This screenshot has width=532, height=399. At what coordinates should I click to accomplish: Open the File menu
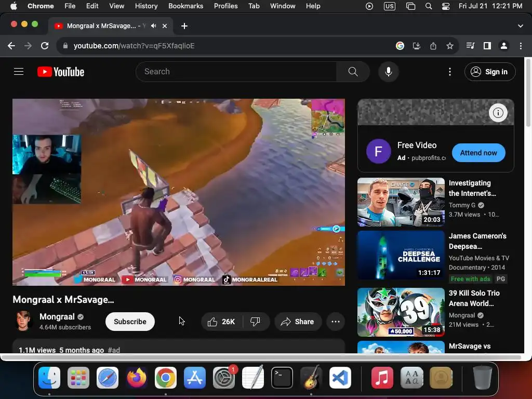(70, 6)
